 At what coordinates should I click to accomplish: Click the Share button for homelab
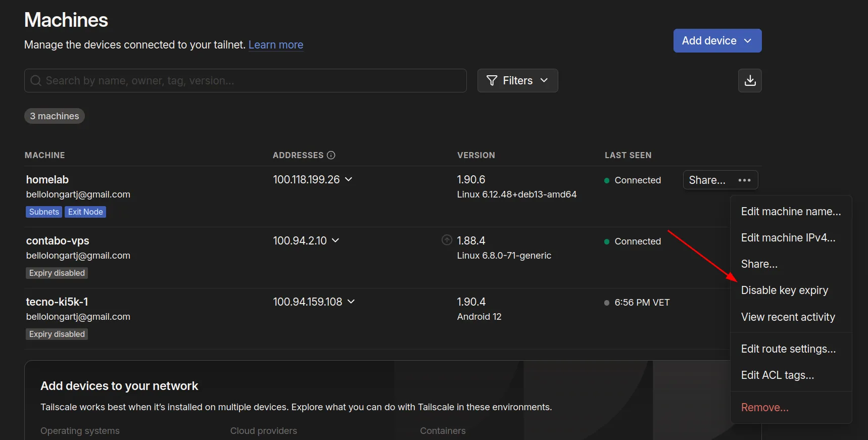pos(707,180)
